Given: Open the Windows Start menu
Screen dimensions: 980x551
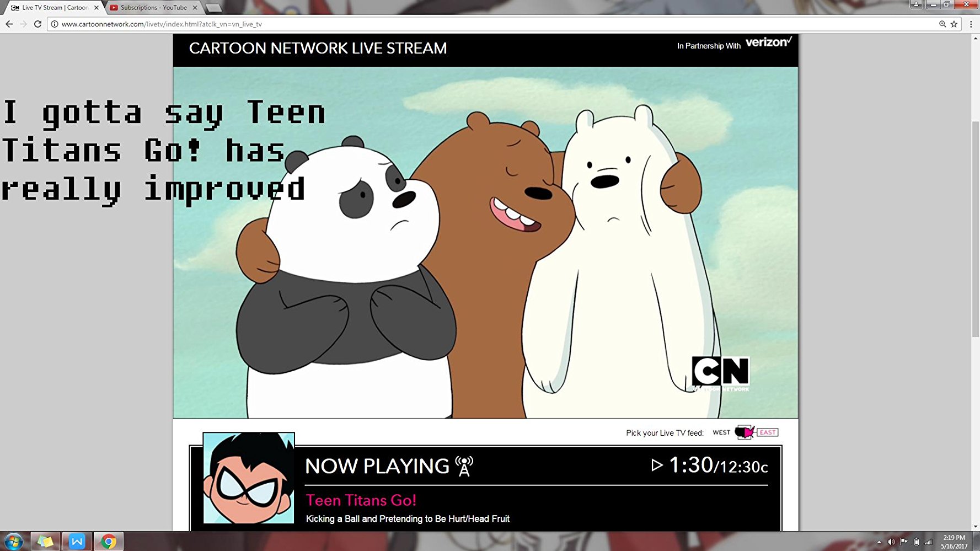Looking at the screenshot, I should click(x=13, y=542).
